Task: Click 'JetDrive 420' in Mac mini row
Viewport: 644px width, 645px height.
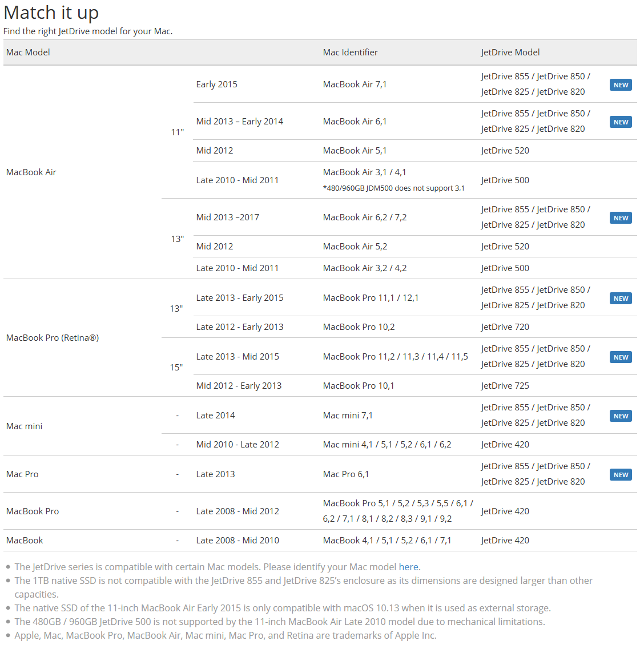Action: point(505,445)
